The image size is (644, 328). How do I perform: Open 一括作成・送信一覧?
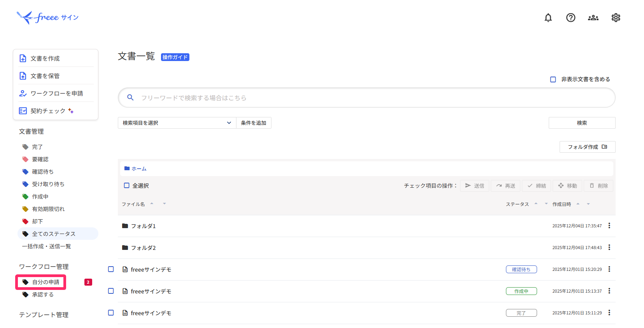[47, 246]
